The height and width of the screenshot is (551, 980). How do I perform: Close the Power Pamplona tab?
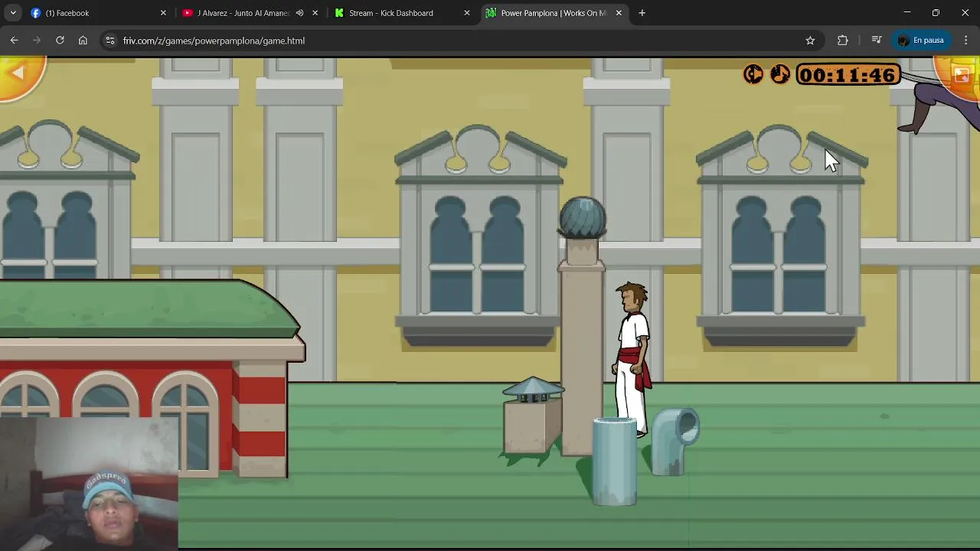coord(619,13)
